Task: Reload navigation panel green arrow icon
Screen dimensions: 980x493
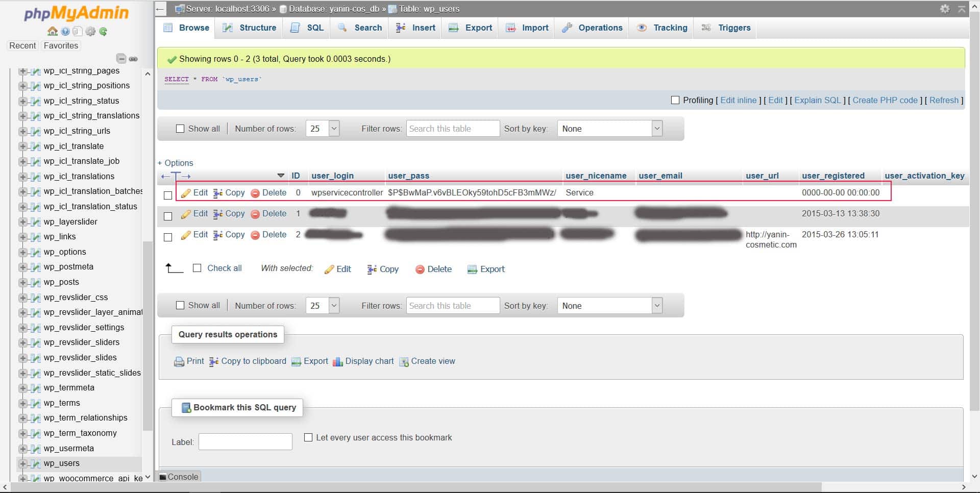Action: click(x=104, y=32)
